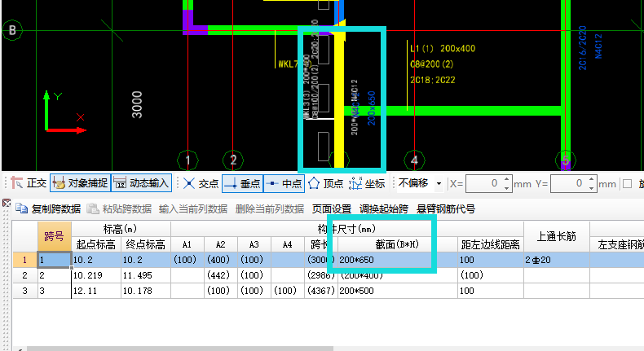This screenshot has height=351, width=644.
Task: Click 复制跨数据 copy span data
Action: [48, 209]
